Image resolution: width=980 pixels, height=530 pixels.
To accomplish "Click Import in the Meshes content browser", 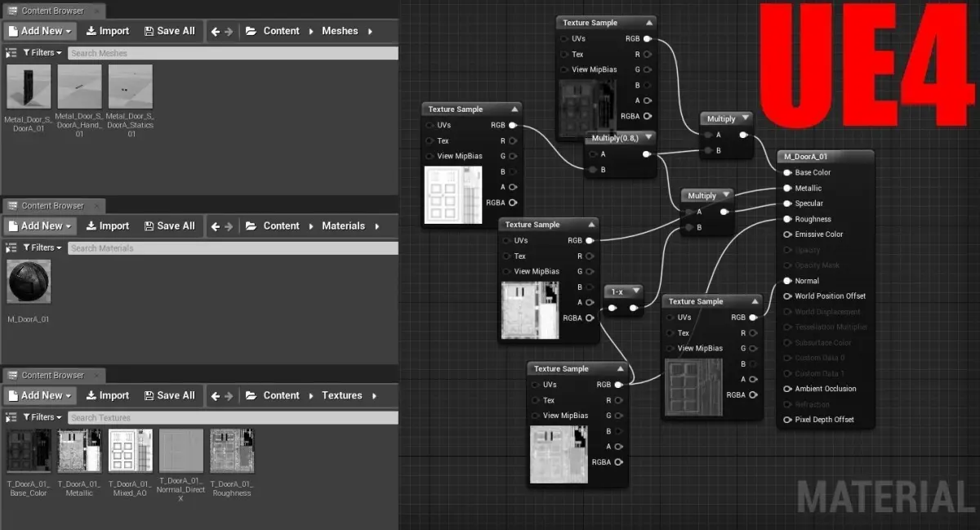I will 108,31.
